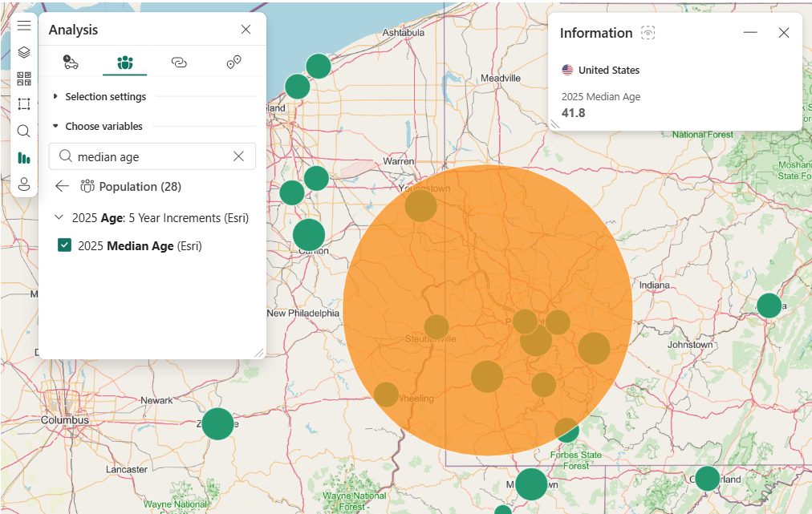812x514 pixels.
Task: Click the zoom-to-selection icon beside Information
Action: [648, 33]
